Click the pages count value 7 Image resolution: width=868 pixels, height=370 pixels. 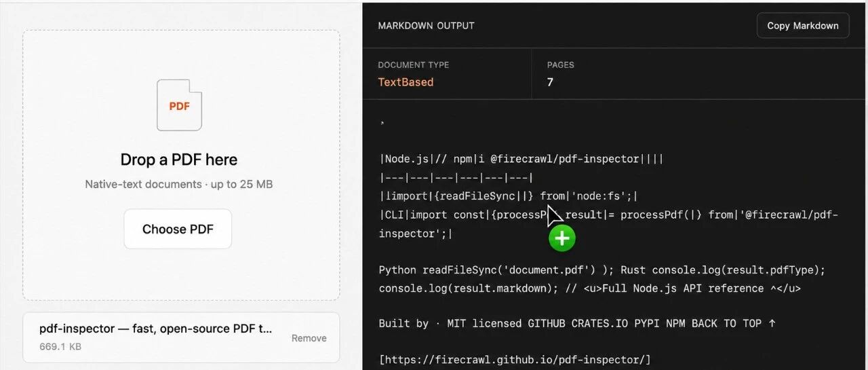(550, 82)
